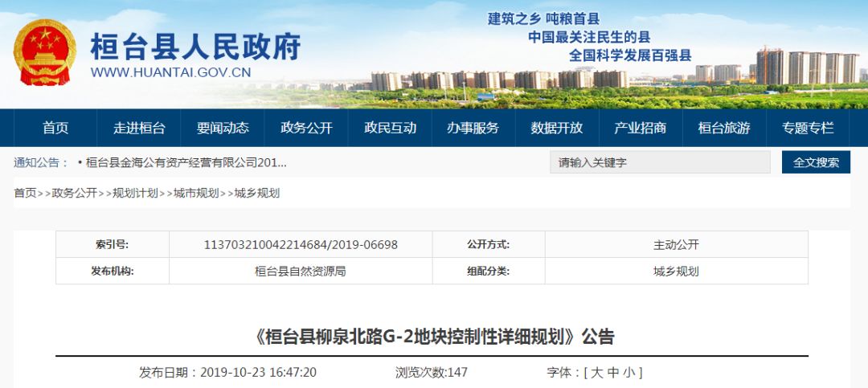The image size is (868, 388).
Task: Open the 桓台县金海公有资产经营有限公司 notice link
Action: tap(186, 163)
